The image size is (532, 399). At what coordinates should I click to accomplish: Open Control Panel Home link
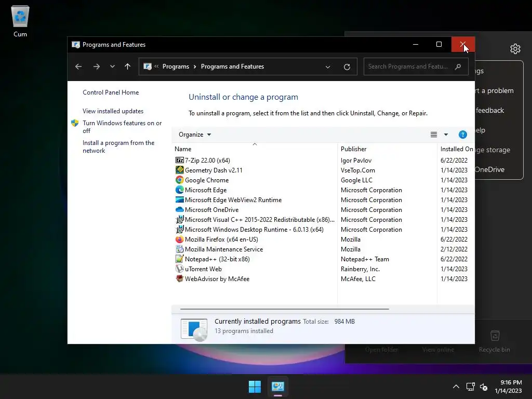pyautogui.click(x=111, y=92)
